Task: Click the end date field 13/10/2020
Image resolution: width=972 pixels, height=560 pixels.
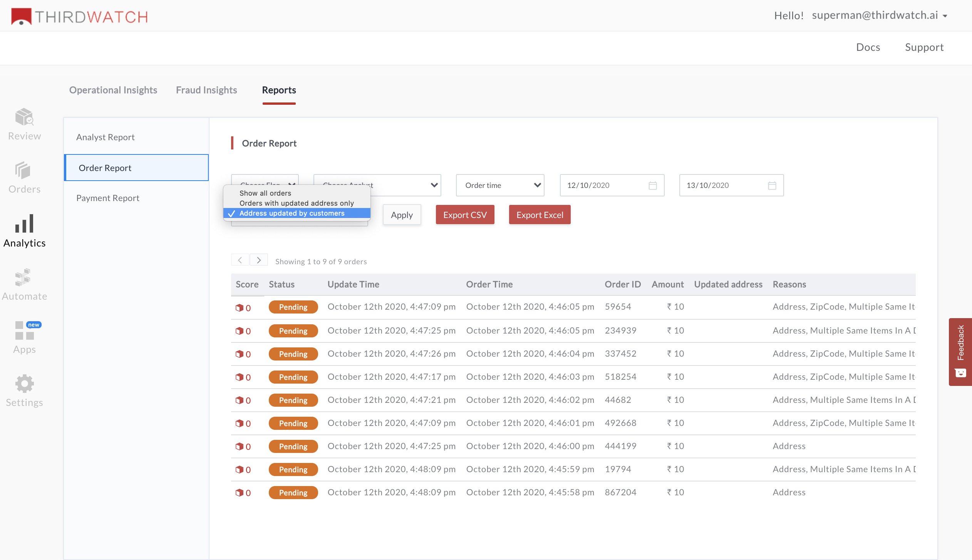Action: click(x=731, y=185)
